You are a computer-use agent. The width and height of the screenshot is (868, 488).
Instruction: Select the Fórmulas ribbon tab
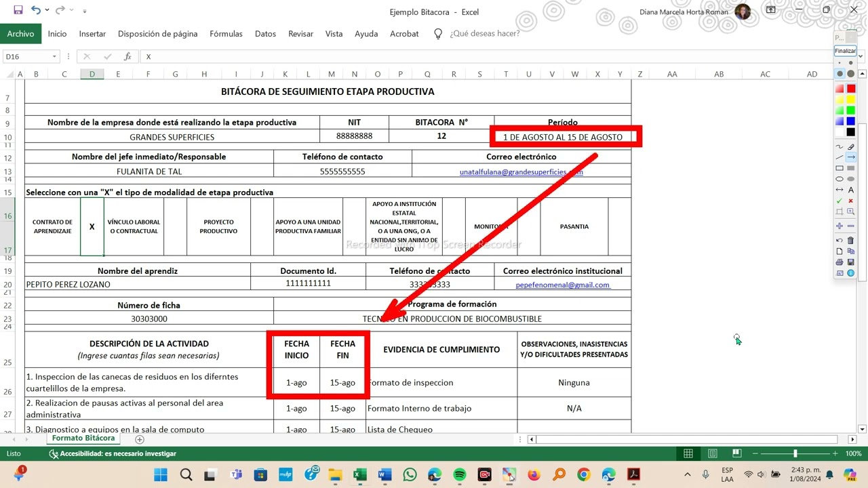coord(226,34)
